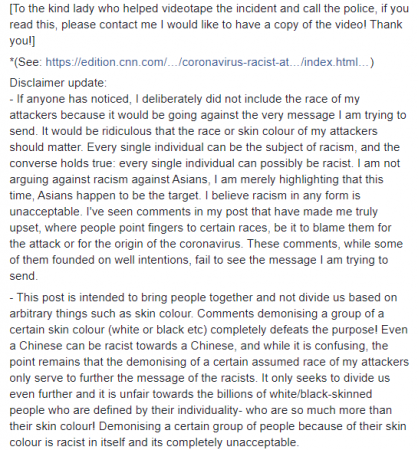Screen dimensions: 418x450
Task: Click the word 'you!]' ending the note
Action: 22,41
